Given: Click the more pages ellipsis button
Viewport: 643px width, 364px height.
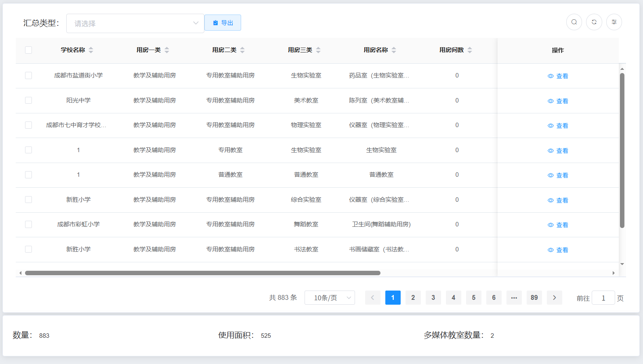Looking at the screenshot, I should click(514, 298).
